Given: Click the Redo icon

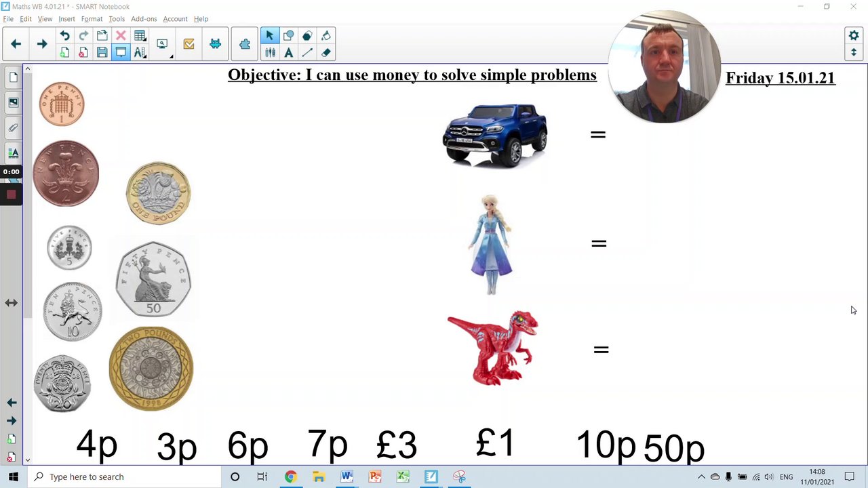Looking at the screenshot, I should click(83, 36).
